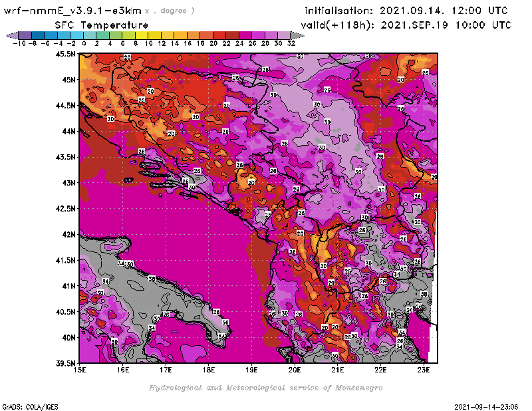Pick the dark blue legend swatch between -8 and -6
The image size is (532, 411).
coord(38,35)
